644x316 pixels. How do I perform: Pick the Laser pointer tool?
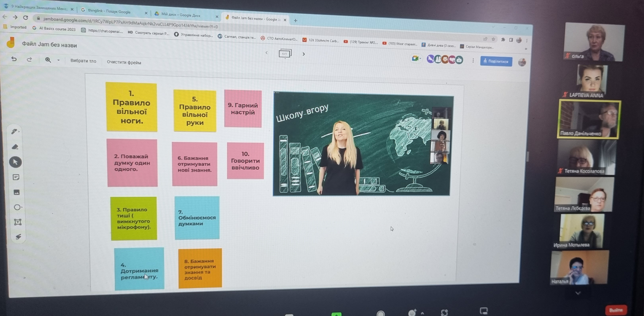(x=18, y=237)
